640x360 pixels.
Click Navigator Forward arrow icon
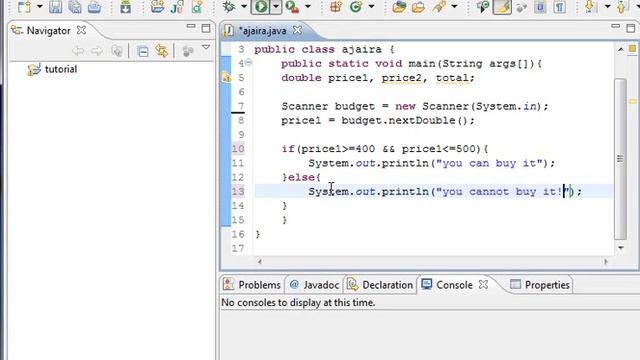(97, 51)
